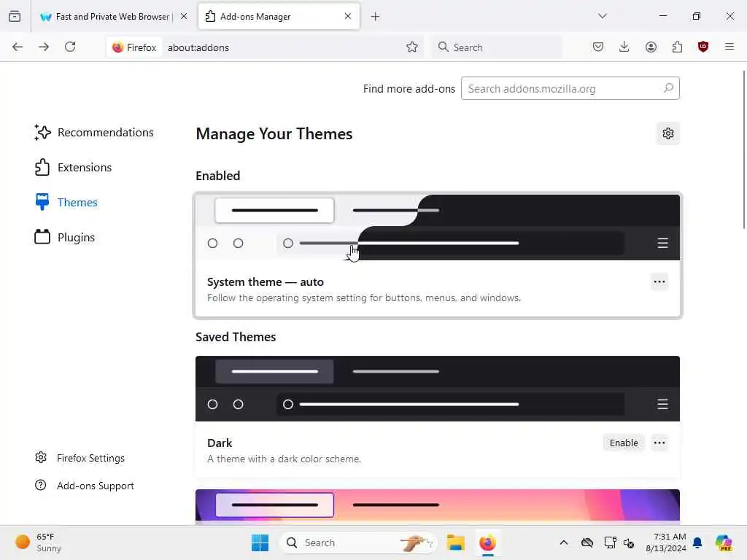The height and width of the screenshot is (560, 747).
Task: Open Firefox Settings link
Action: coord(80,458)
